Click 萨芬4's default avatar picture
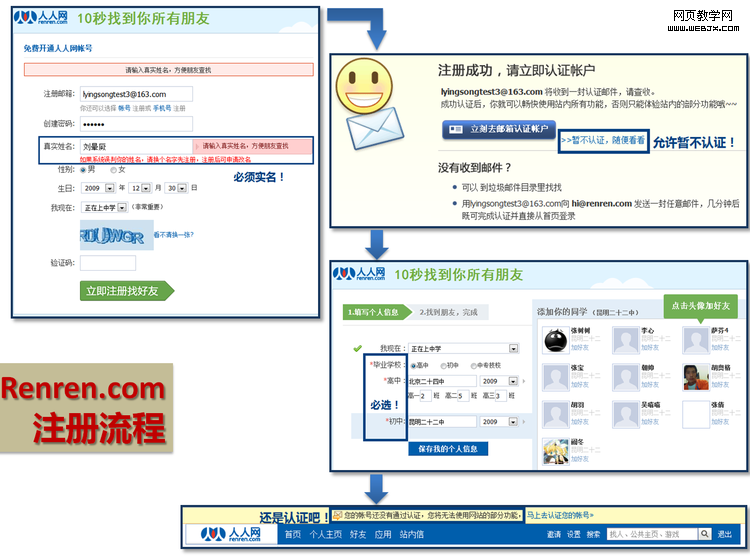Image resolution: width=750 pixels, height=556 pixels. point(697,339)
